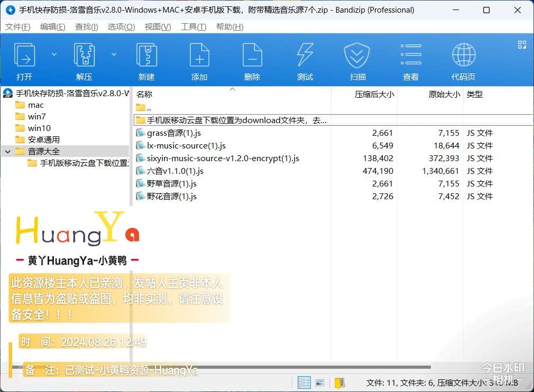The width and height of the screenshot is (534, 392).
Task: Click the yellow archive info status icon
Action: [340, 383]
